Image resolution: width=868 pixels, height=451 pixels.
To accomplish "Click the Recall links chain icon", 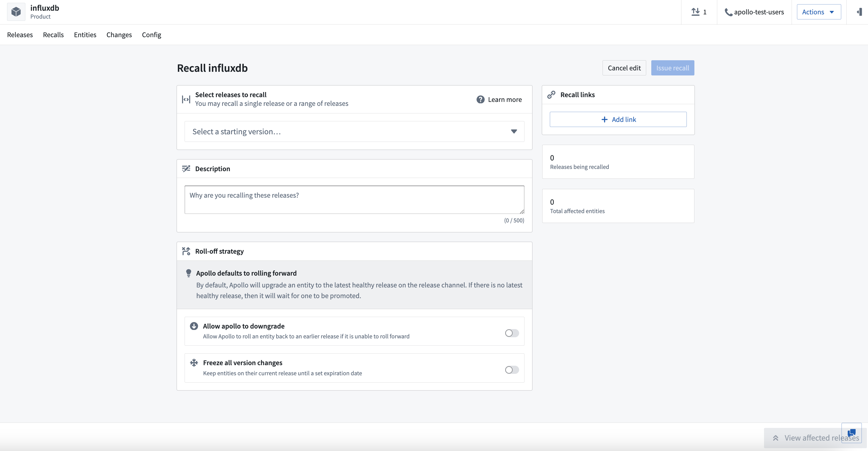I will coord(551,95).
